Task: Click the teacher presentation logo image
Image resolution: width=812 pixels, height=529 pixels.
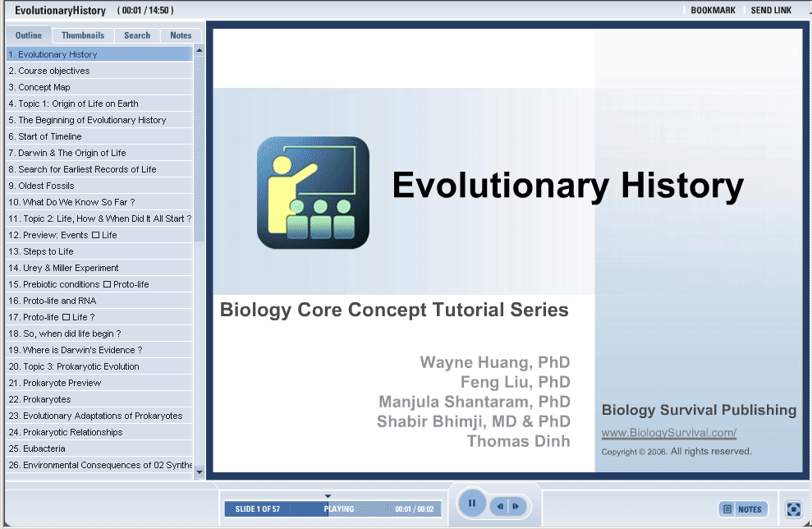Action: pyautogui.click(x=313, y=192)
